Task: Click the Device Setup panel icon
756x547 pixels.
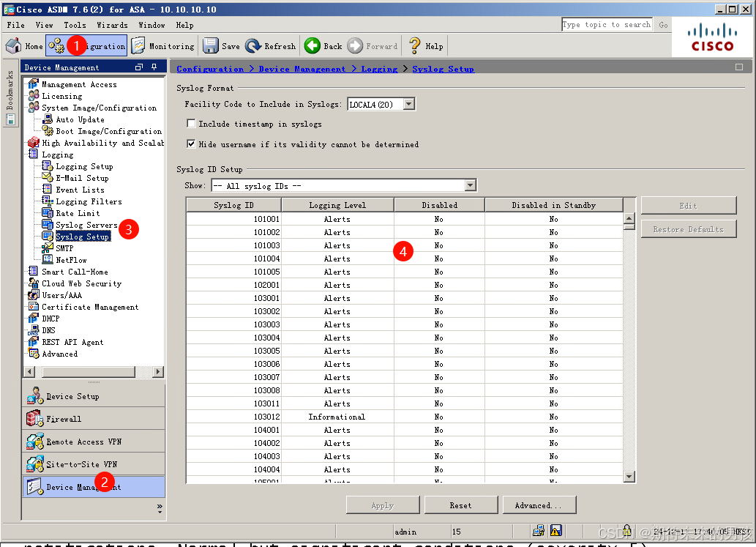Action: pyautogui.click(x=34, y=395)
